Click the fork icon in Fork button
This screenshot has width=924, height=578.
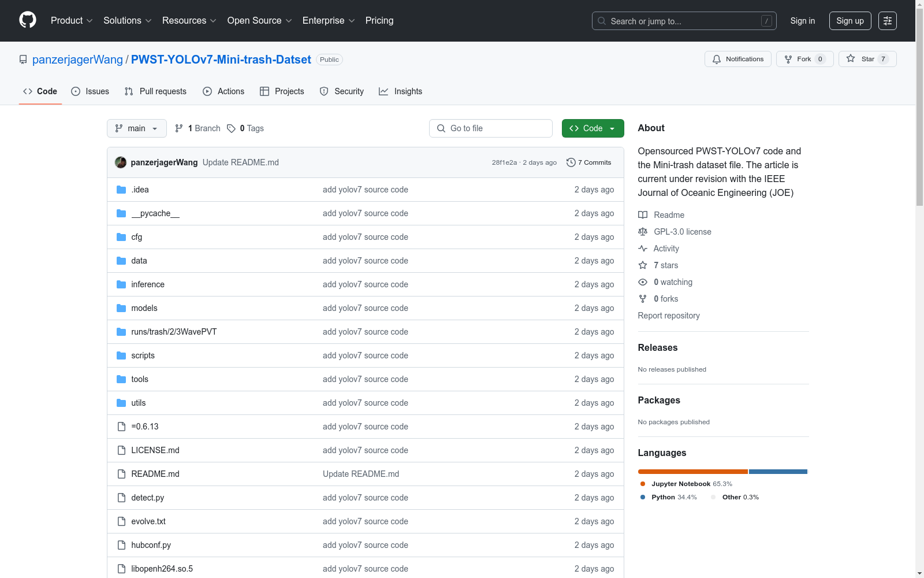click(788, 59)
